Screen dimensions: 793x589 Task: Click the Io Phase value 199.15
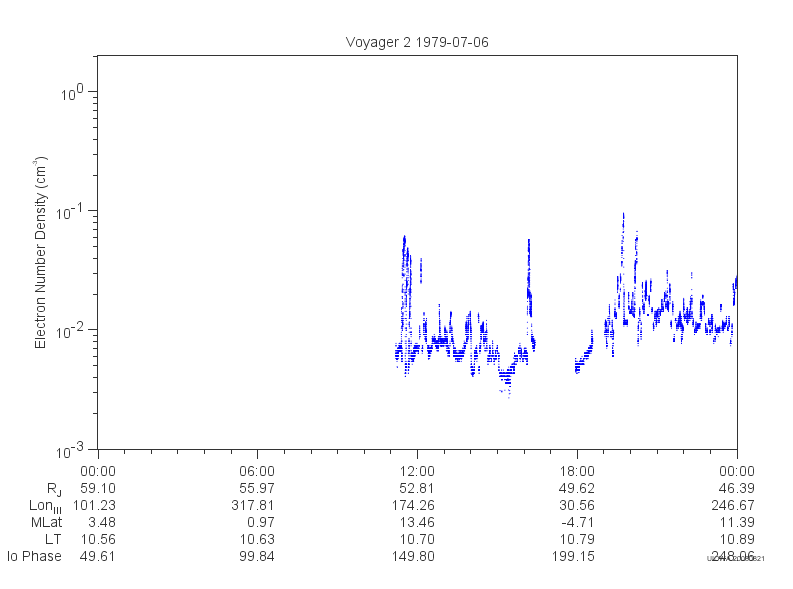(573, 556)
